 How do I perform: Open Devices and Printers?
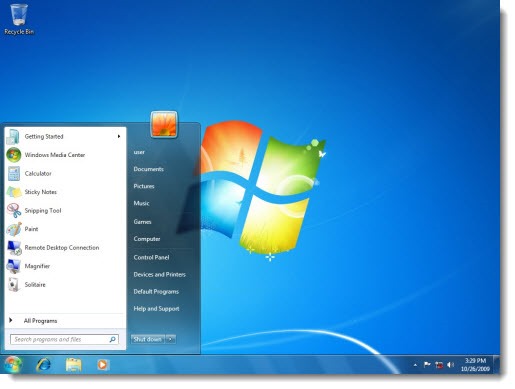[x=159, y=274]
